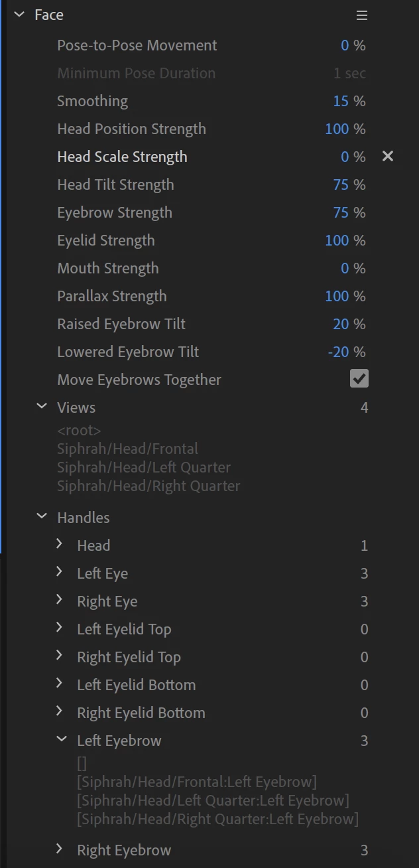Click the Smoothing value 15

coord(341,101)
